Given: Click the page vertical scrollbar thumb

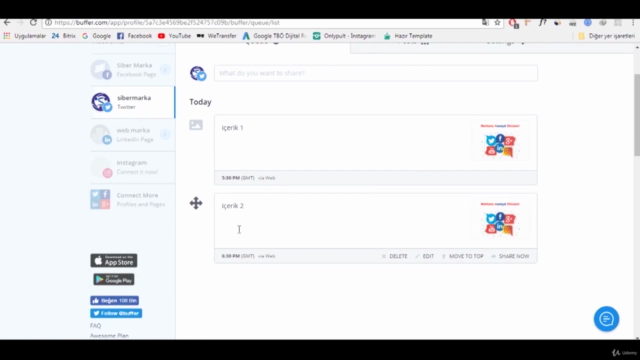Looking at the screenshot, I should [637, 115].
